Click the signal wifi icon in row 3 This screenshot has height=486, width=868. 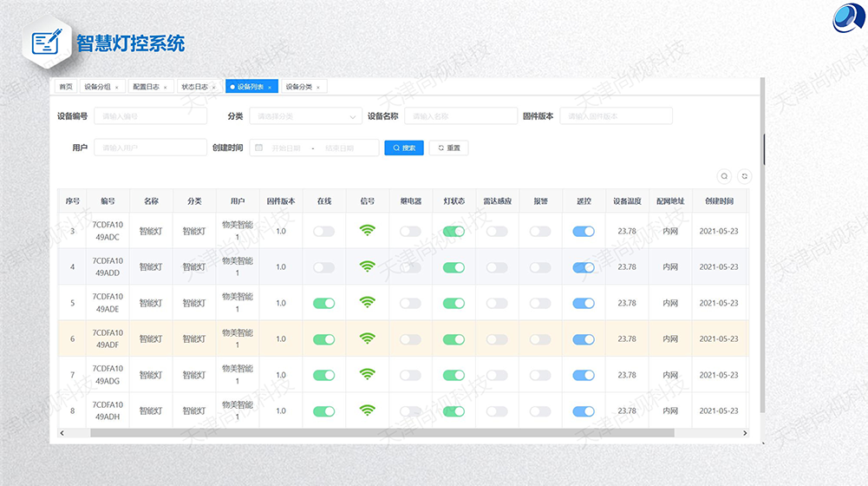(x=368, y=231)
